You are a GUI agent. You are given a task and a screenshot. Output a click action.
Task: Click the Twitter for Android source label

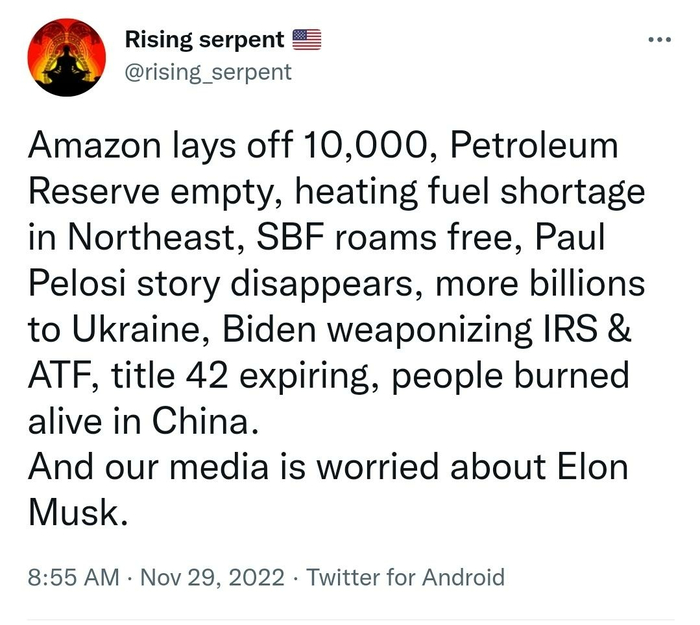click(404, 577)
